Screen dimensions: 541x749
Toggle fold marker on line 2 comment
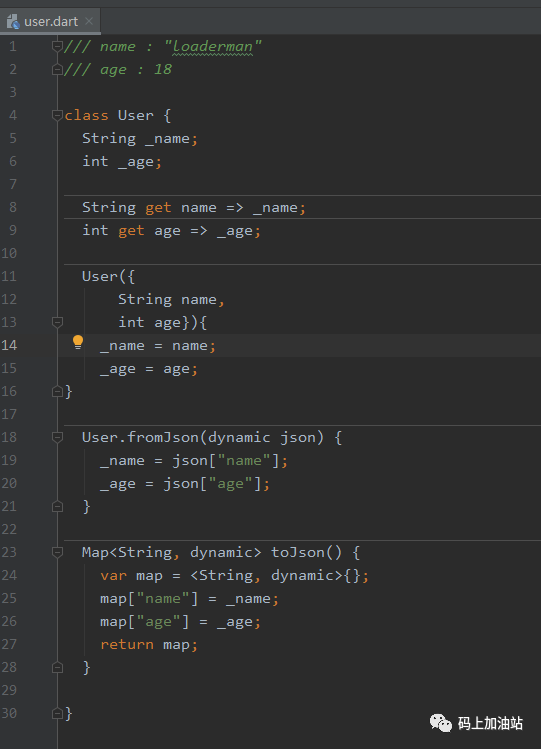(x=57, y=69)
